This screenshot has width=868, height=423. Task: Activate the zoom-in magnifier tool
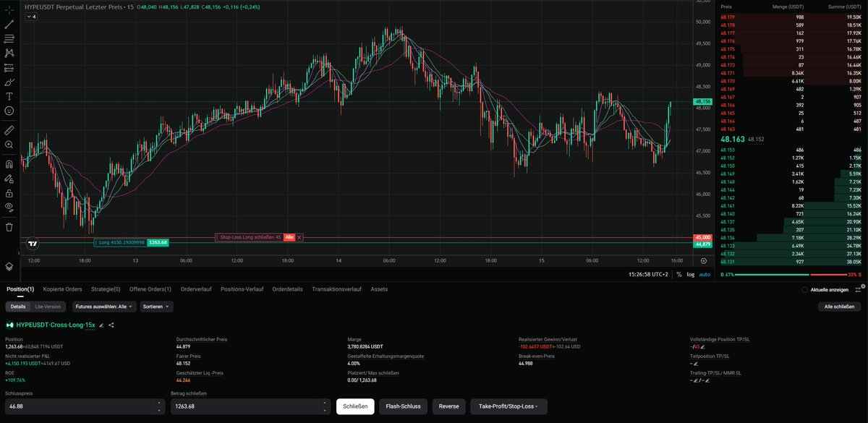[x=9, y=145]
